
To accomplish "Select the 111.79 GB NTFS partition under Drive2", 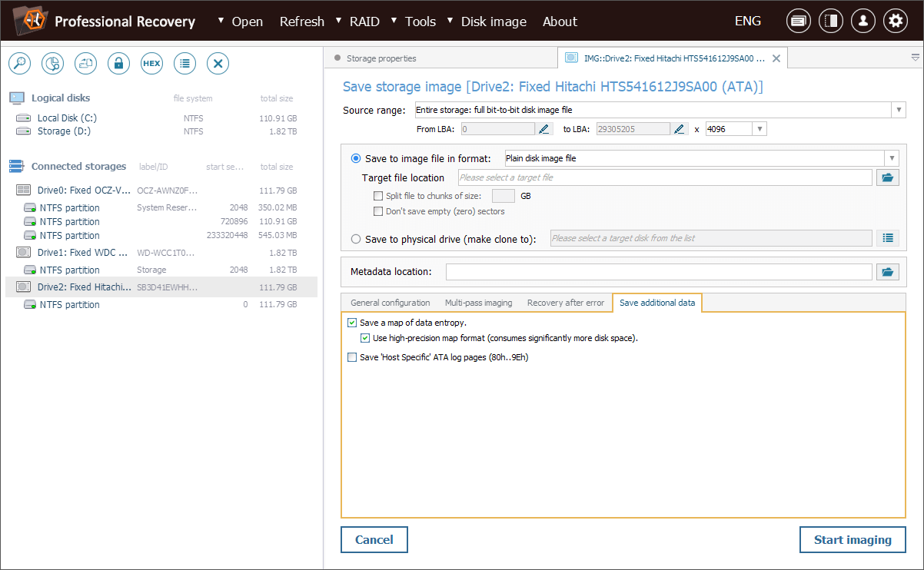I will tap(161, 305).
